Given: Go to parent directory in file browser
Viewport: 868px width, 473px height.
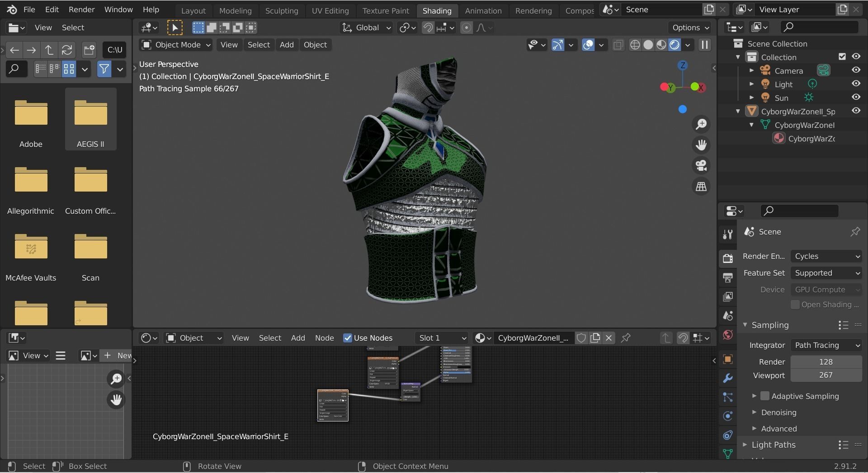Looking at the screenshot, I should [49, 50].
